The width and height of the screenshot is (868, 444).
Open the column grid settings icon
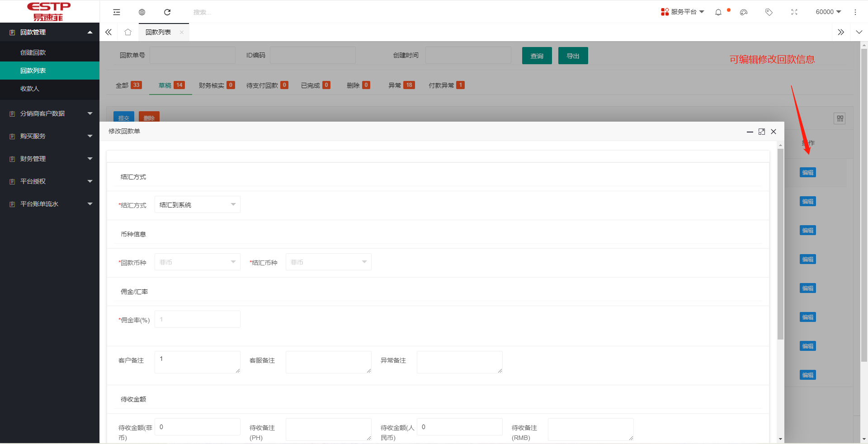click(840, 118)
